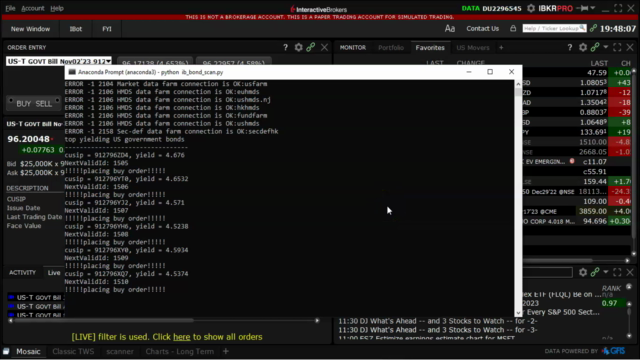The width and height of the screenshot is (640, 360).
Task: Maximize the Monitor panel
Action: tap(617, 47)
